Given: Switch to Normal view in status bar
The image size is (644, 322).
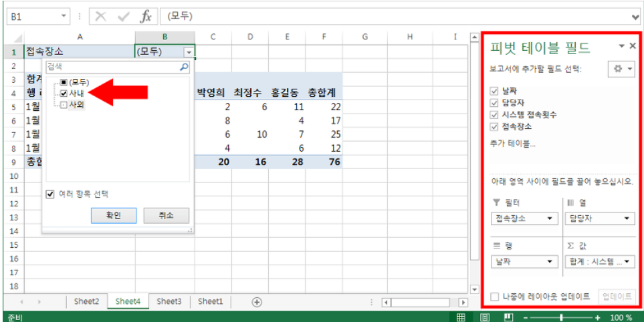Looking at the screenshot, I should pyautogui.click(x=461, y=317).
